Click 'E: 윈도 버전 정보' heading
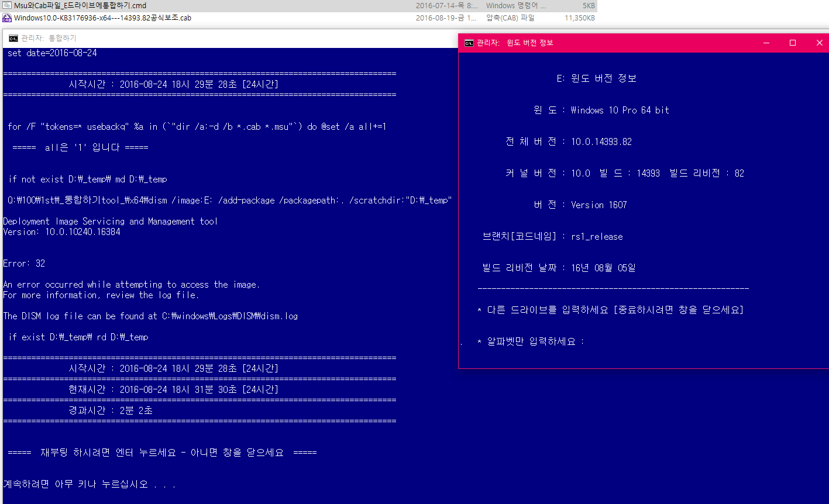Screen dimensions: 829x504 click(x=596, y=79)
